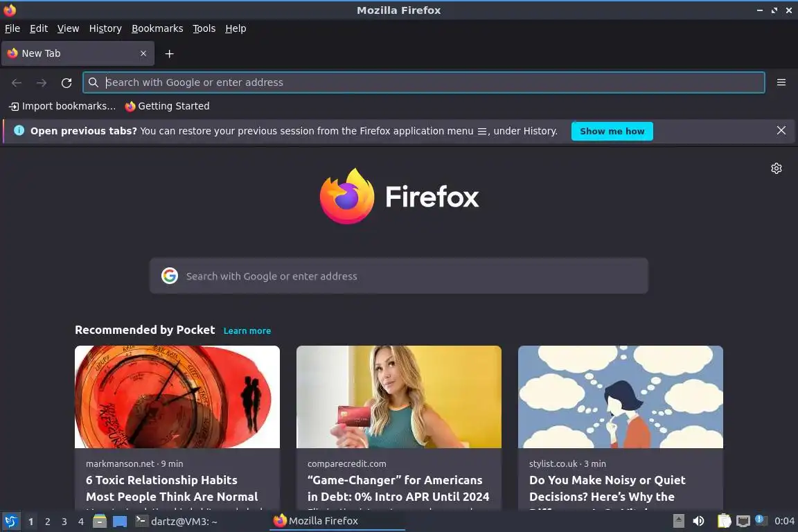798x532 pixels.
Task: Open new tab with plus button
Action: click(x=170, y=53)
